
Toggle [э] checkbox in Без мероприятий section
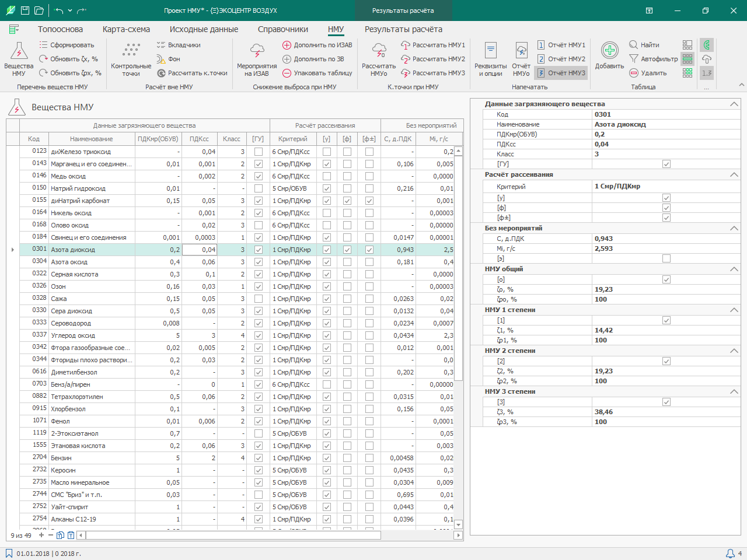click(666, 258)
